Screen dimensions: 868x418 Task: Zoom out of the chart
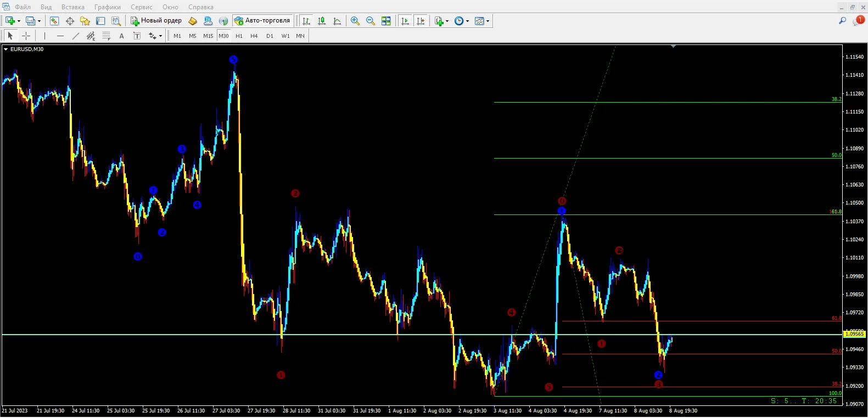click(x=371, y=21)
